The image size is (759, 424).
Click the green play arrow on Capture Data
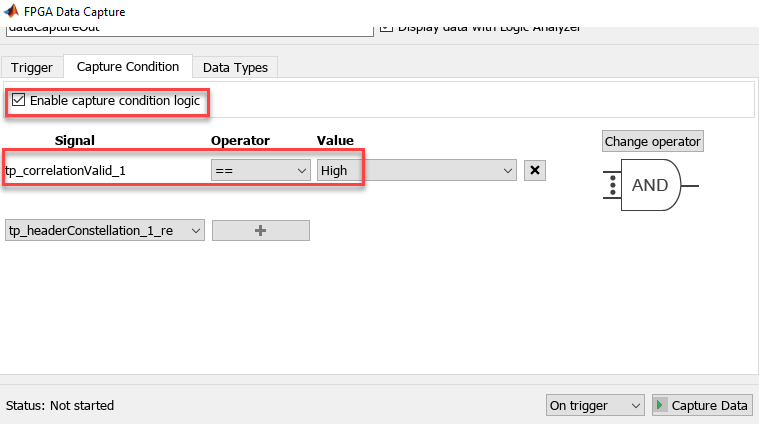660,405
